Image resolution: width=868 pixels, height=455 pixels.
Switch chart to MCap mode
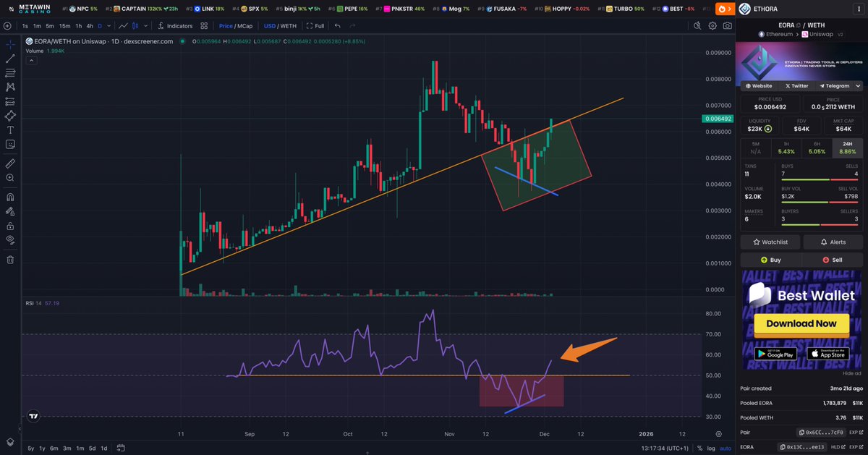247,25
